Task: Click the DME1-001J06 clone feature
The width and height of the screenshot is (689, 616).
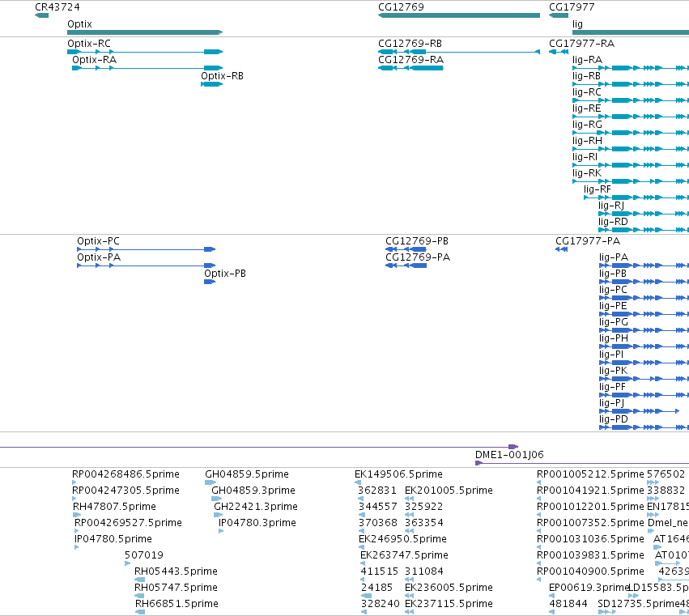Action: pyautogui.click(x=582, y=463)
